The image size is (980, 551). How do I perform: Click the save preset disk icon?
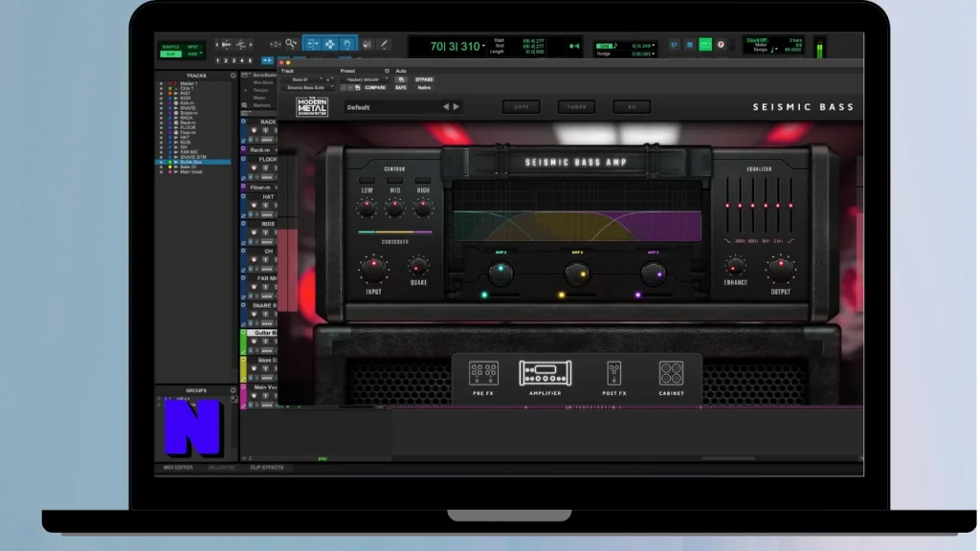[x=358, y=87]
